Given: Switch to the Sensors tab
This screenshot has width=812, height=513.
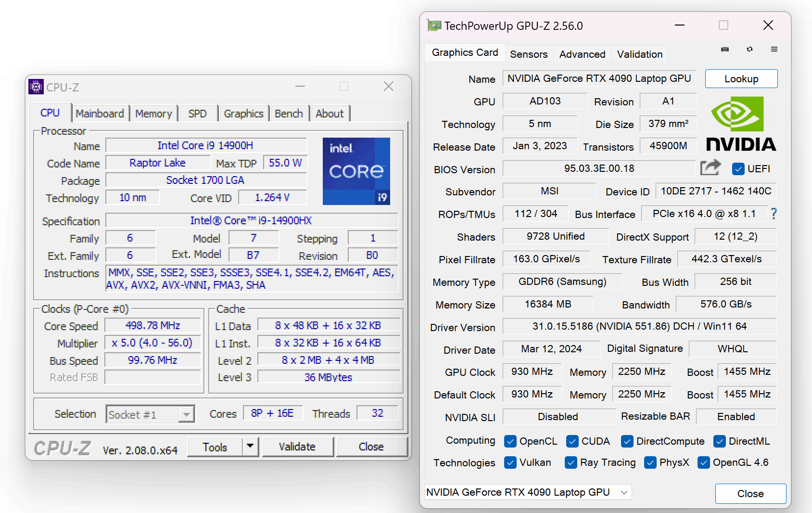Looking at the screenshot, I should coord(528,54).
